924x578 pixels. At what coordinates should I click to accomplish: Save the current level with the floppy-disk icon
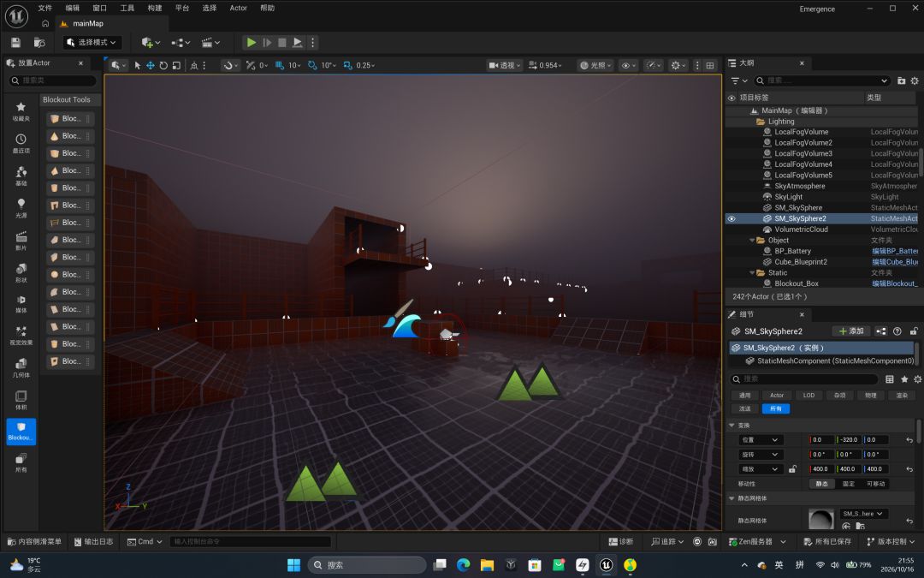coord(16,43)
